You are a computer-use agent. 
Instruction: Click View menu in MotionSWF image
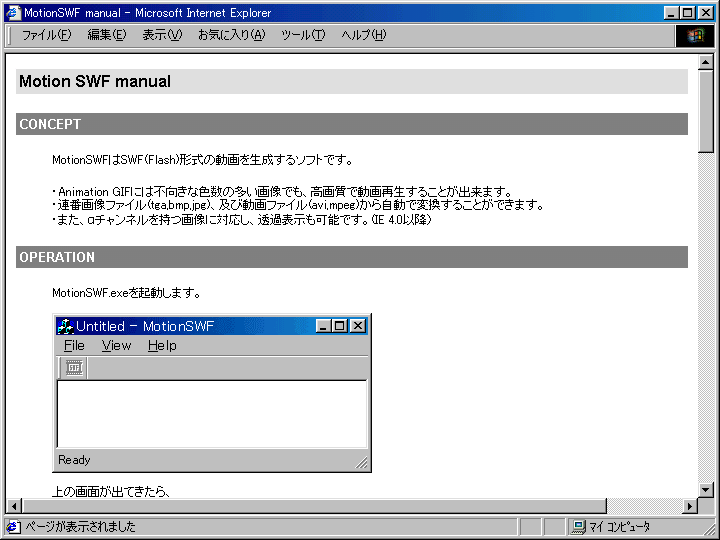pyautogui.click(x=116, y=345)
